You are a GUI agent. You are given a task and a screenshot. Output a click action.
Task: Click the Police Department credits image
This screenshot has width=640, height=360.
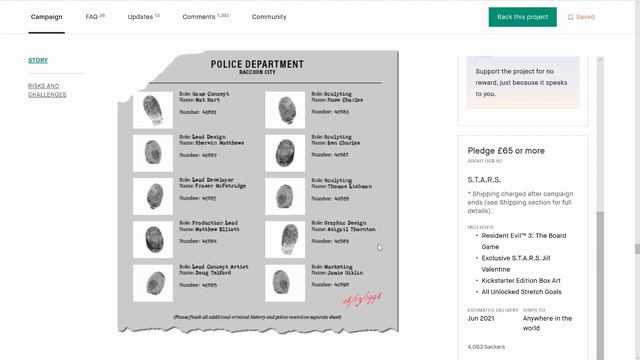click(258, 191)
